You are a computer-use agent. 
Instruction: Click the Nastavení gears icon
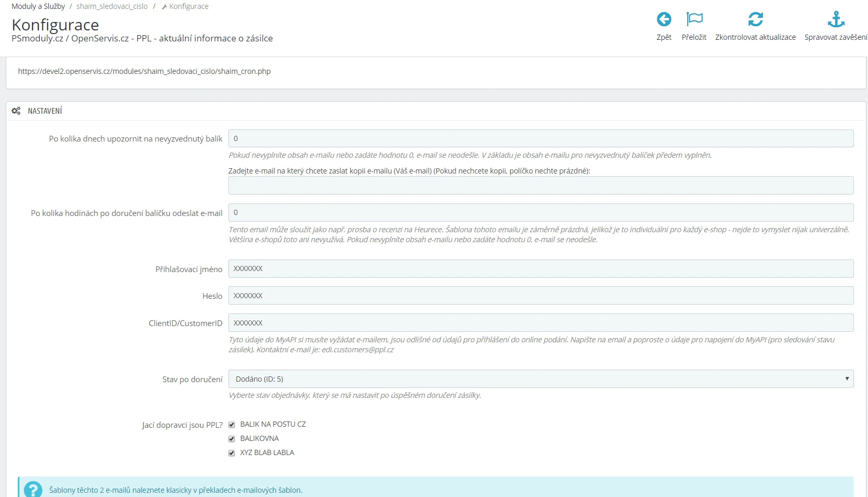(x=16, y=111)
